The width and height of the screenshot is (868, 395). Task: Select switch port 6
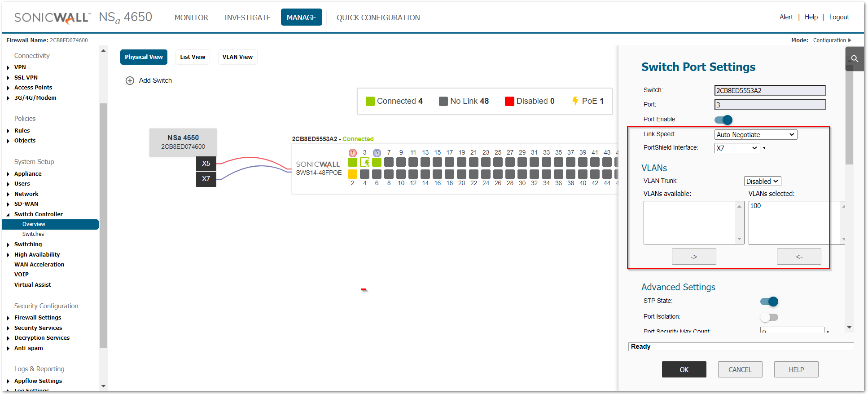[x=377, y=174]
